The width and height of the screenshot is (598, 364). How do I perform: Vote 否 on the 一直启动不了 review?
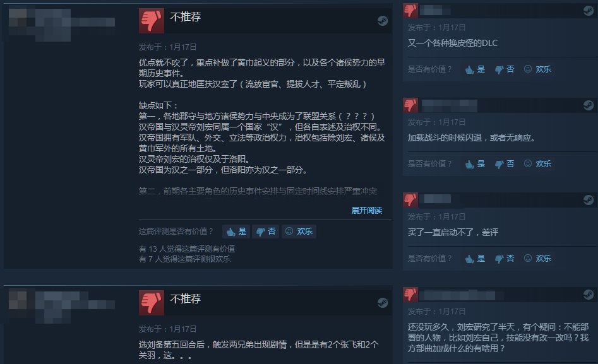(504, 259)
